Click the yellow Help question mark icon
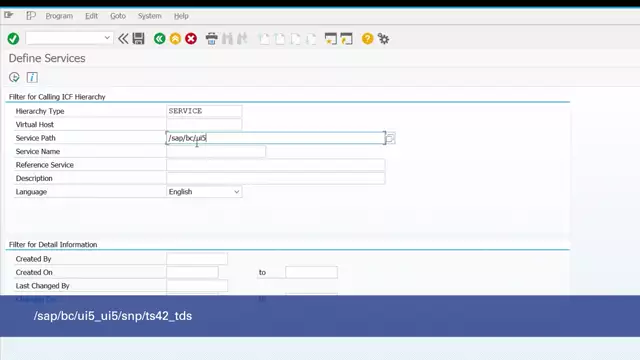Screen dimensions: 640x360 click(367, 39)
